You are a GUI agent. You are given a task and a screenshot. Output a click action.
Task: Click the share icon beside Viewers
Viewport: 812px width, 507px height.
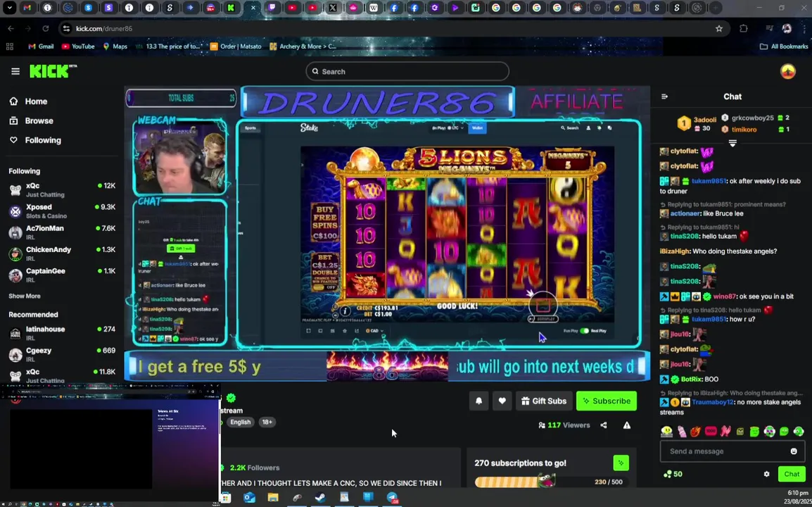click(603, 425)
